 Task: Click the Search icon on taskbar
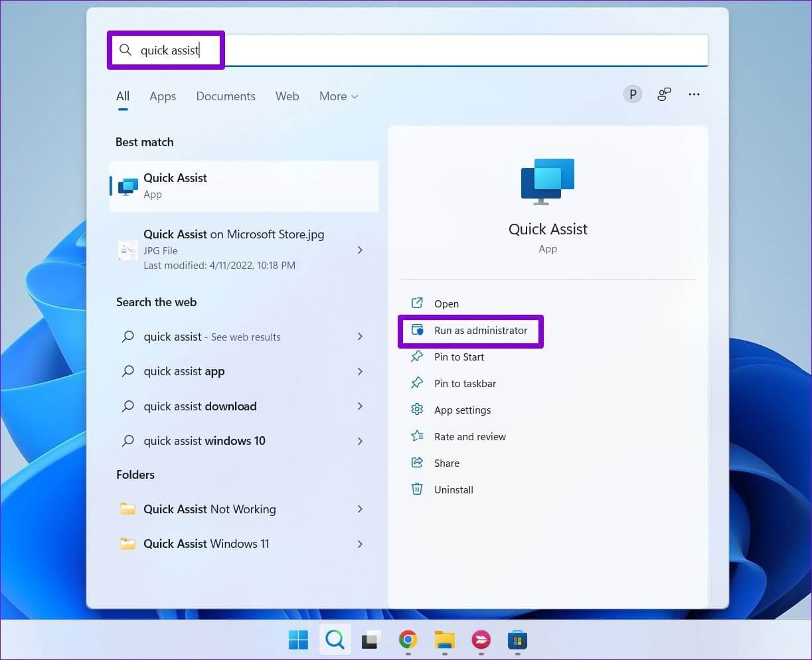[335, 640]
